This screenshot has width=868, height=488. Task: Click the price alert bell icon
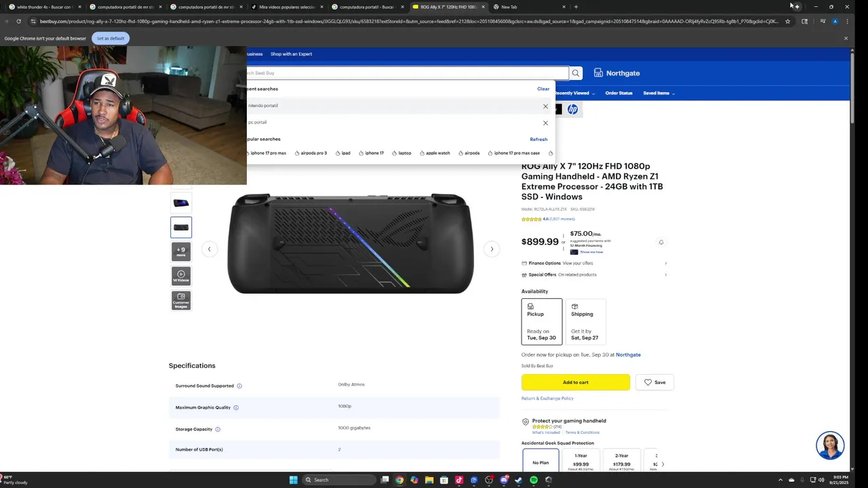coord(661,242)
